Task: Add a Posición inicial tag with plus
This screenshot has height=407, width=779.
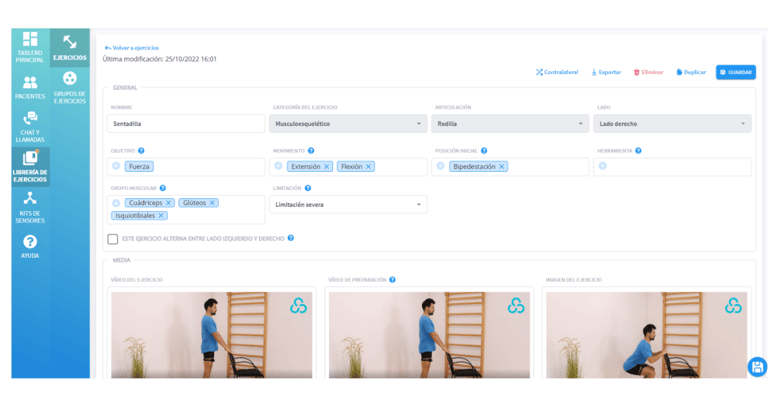Action: pos(440,166)
